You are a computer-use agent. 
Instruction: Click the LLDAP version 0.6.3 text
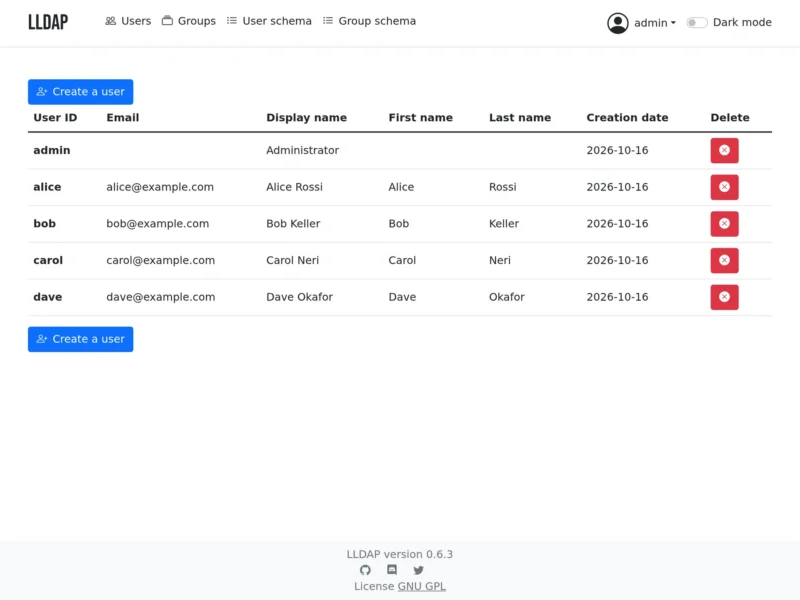pyautogui.click(x=399, y=555)
